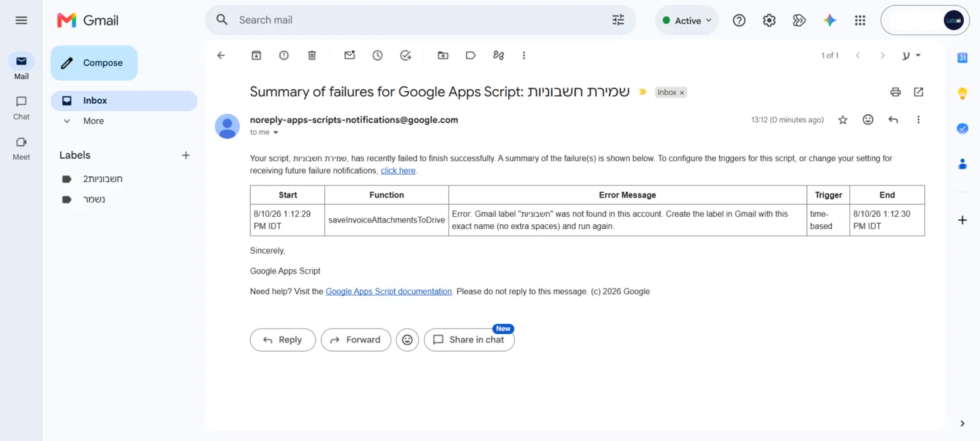Open the main menu hamburger icon
Viewport: 980px width, 441px height.
[21, 20]
